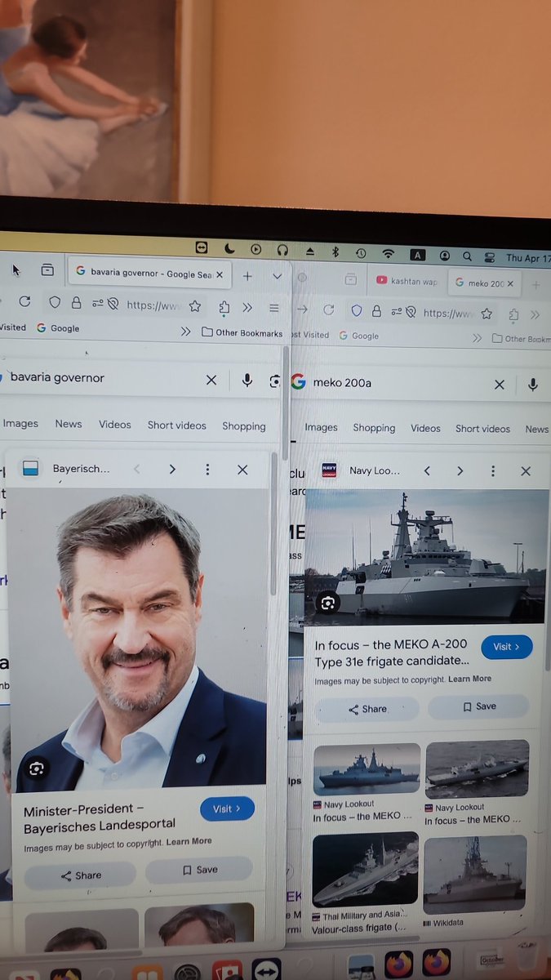Open Shopping tab in bavaria governor window

(244, 426)
